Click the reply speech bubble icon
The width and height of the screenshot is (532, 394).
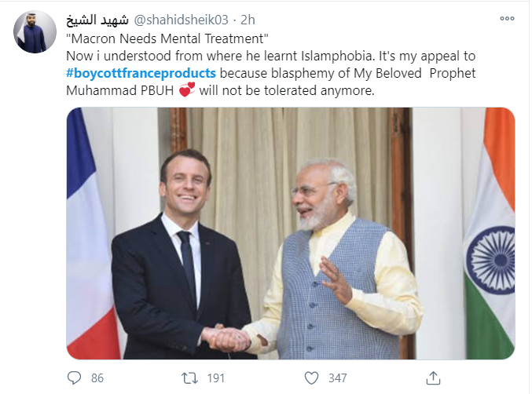click(75, 378)
